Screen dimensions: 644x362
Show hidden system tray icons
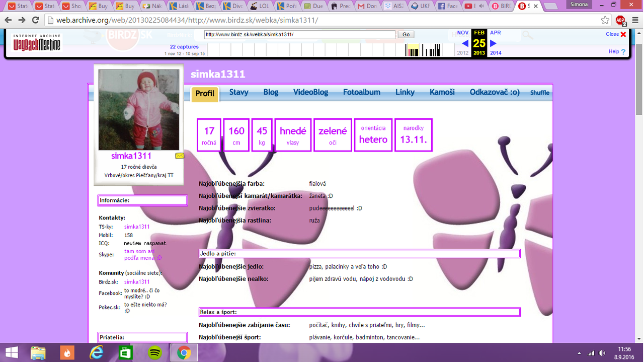[580, 353]
